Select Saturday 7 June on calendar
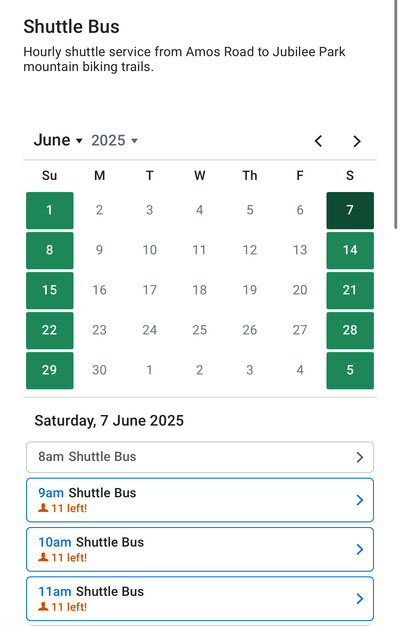This screenshot has height=626, width=400. click(x=350, y=210)
